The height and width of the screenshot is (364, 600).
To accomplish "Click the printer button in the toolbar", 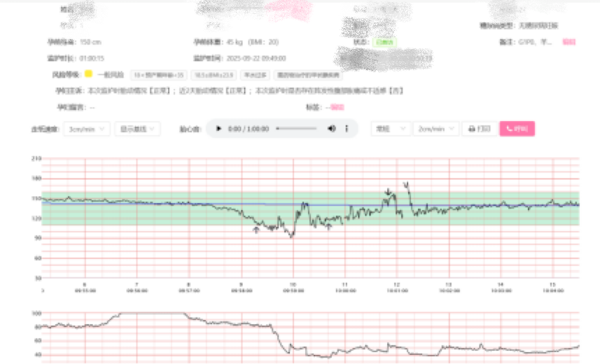I will (479, 129).
